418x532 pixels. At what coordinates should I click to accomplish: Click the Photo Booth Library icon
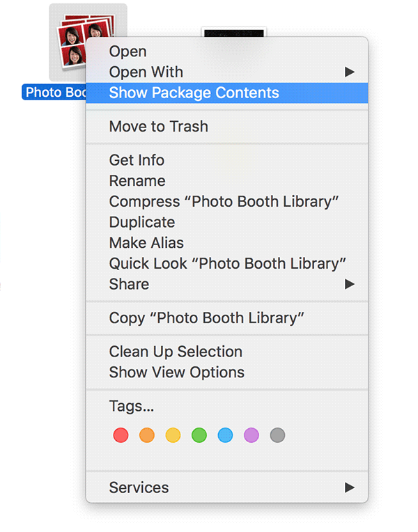[x=70, y=42]
